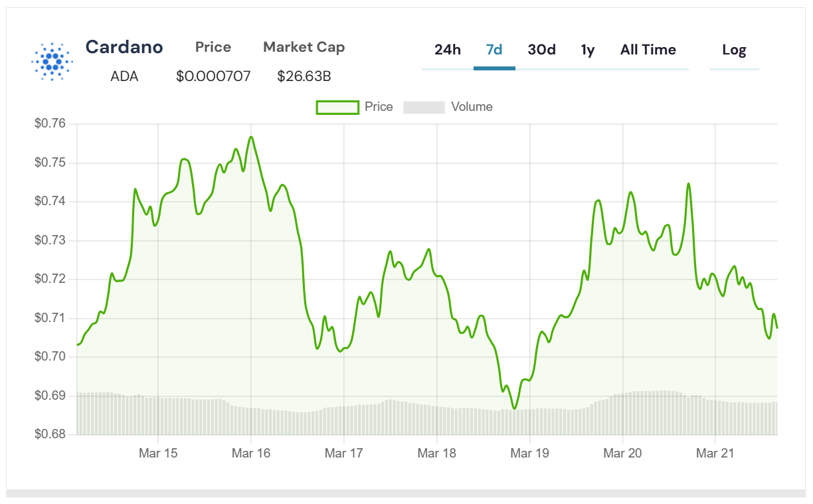Toggle Volume series in legend
This screenshot has height=504, width=813.
click(448, 107)
